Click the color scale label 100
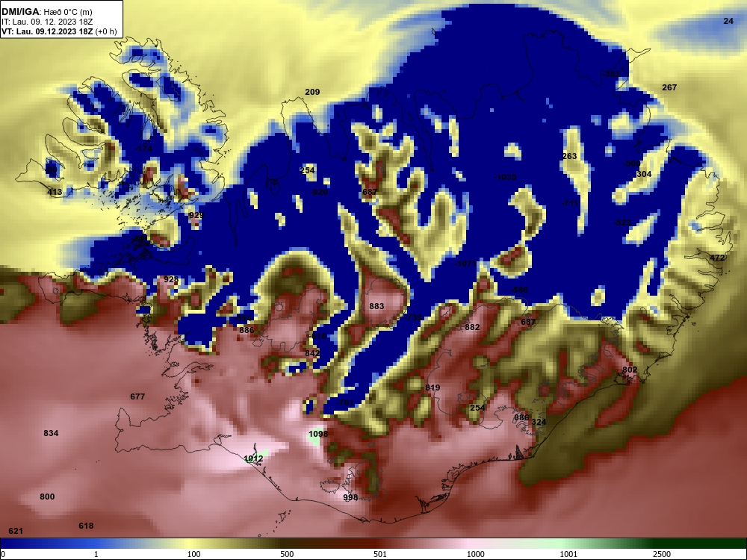This screenshot has width=747, height=560. [x=194, y=554]
